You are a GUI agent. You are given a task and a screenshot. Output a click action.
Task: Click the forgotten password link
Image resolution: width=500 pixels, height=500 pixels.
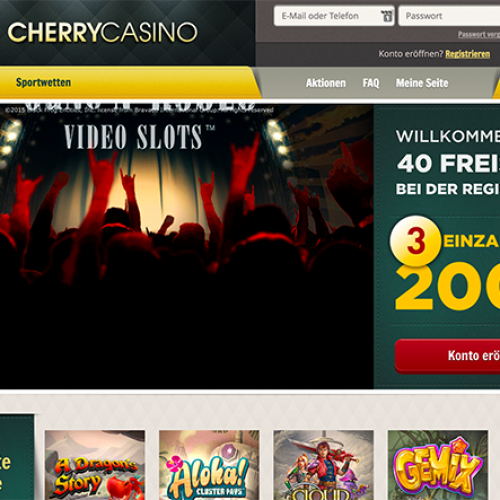pyautogui.click(x=479, y=34)
